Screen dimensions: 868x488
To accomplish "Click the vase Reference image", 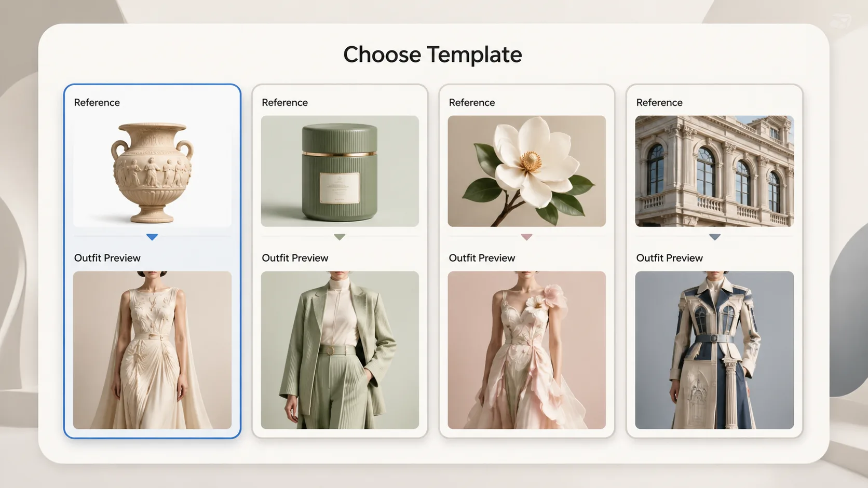I will click(x=152, y=171).
